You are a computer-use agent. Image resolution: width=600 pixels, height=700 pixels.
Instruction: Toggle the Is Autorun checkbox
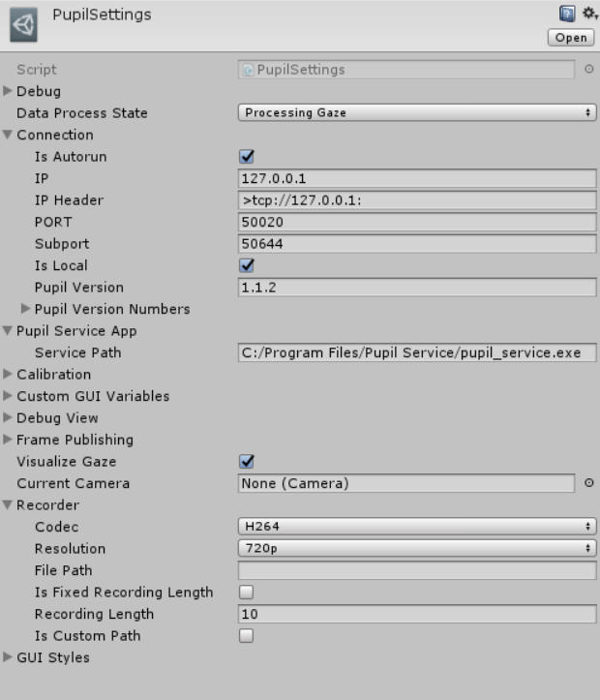[x=247, y=156]
